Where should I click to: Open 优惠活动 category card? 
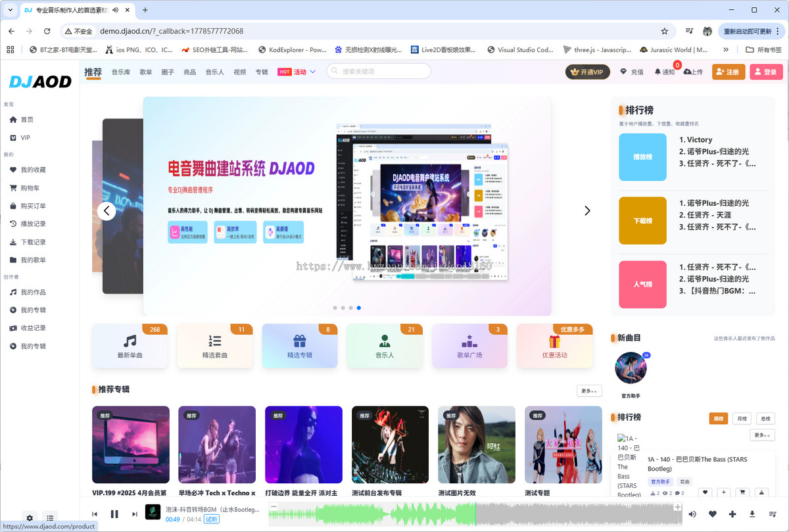click(x=554, y=346)
